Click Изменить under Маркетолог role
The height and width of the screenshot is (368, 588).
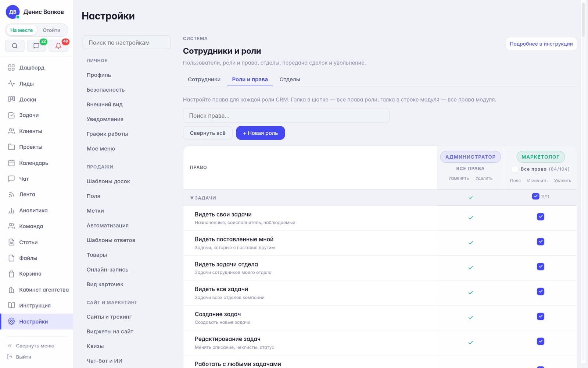point(537,181)
